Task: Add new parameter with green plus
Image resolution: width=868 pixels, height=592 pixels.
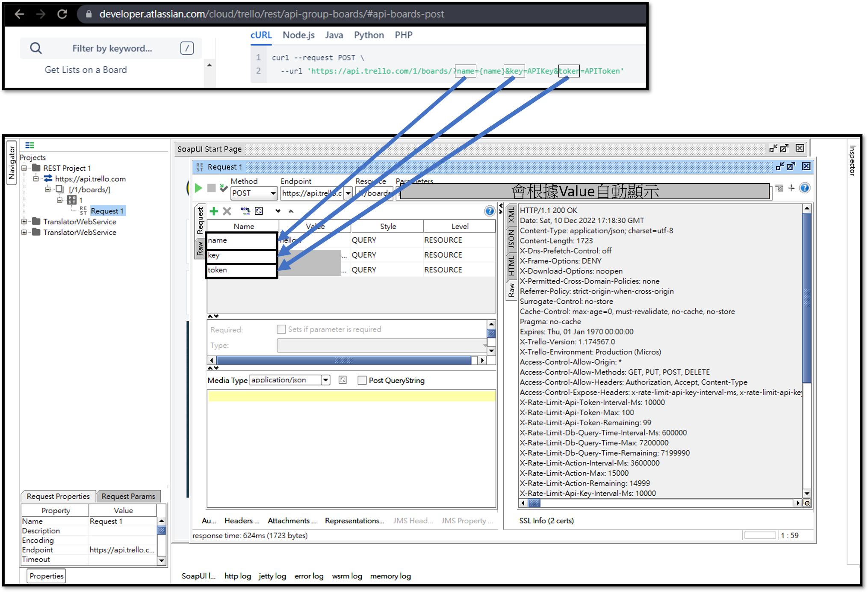Action: point(214,211)
